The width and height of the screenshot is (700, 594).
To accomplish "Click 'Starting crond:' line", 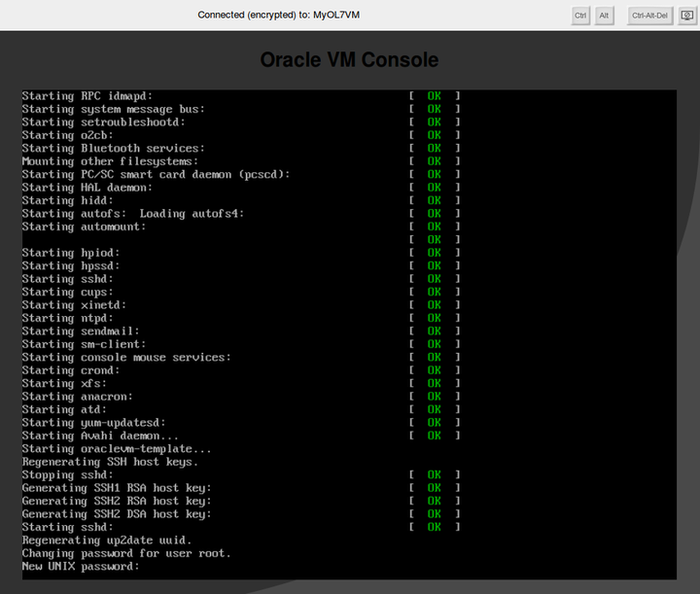I will [x=71, y=370].
